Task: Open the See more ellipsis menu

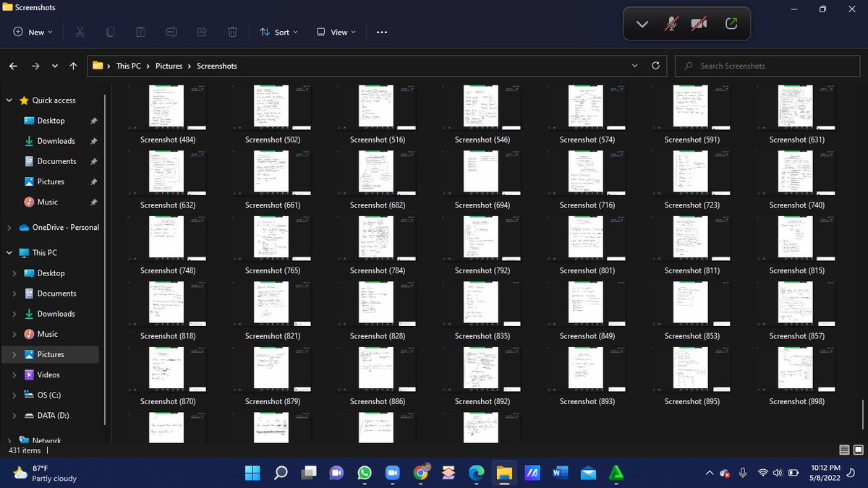Action: pyautogui.click(x=382, y=32)
